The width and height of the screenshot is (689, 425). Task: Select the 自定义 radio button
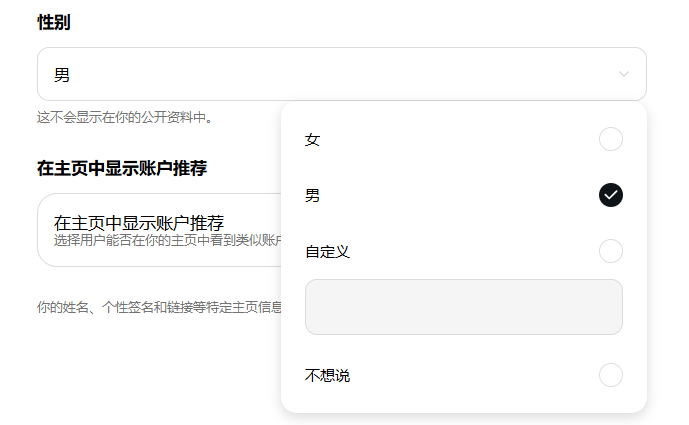[x=610, y=251]
